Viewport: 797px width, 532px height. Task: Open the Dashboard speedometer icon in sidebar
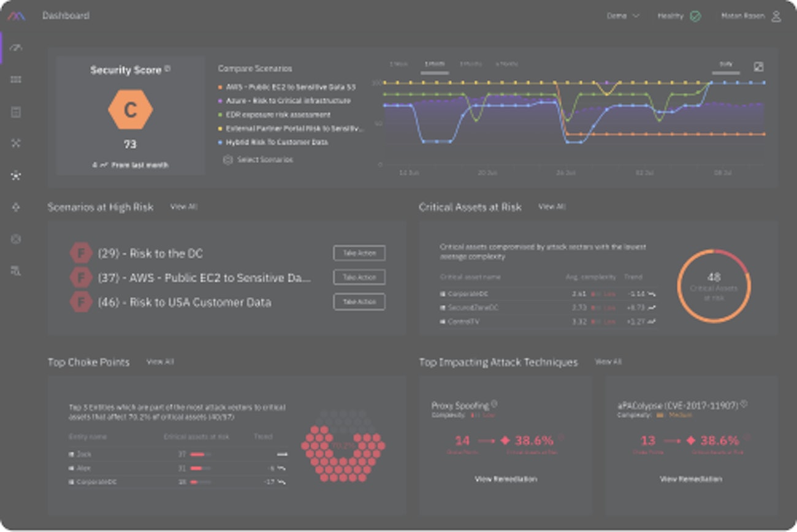[17, 47]
